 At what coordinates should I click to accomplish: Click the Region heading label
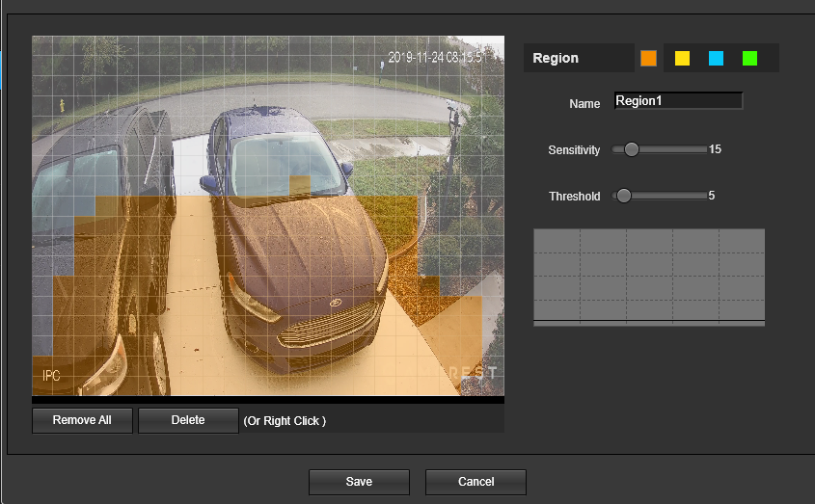coord(556,58)
